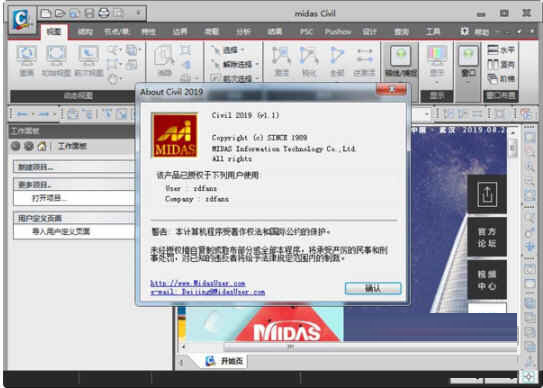Click the snap icon in the status bar corner
The width and height of the screenshot is (543, 388).
point(529,377)
